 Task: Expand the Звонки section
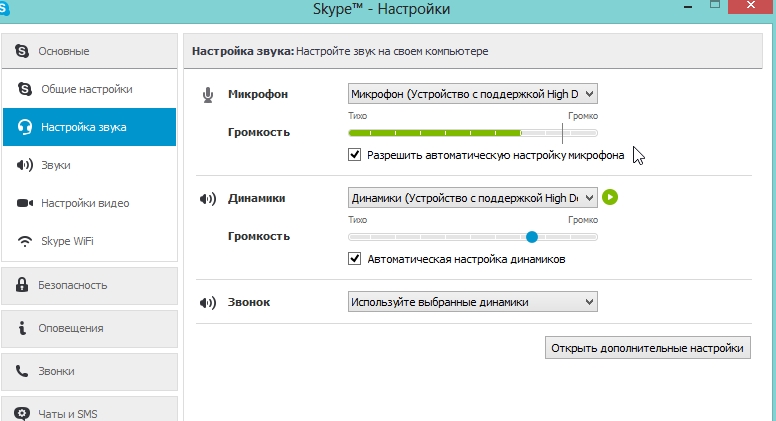tap(90, 372)
